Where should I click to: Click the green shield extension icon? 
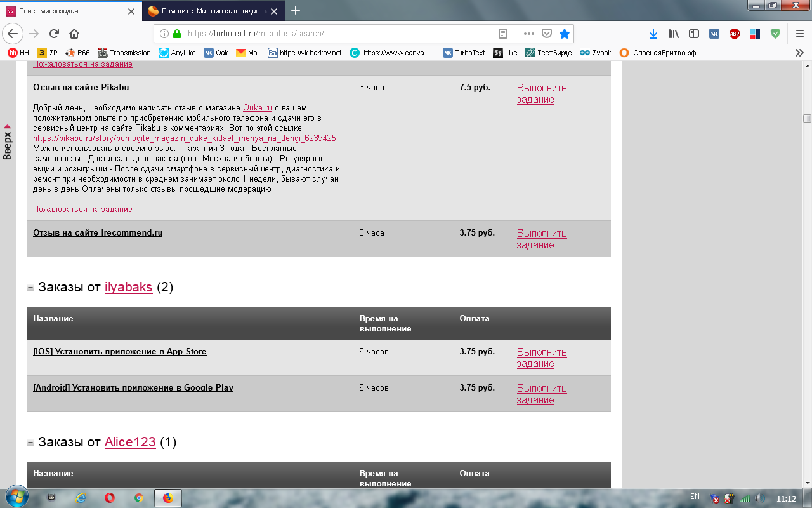coord(775,34)
